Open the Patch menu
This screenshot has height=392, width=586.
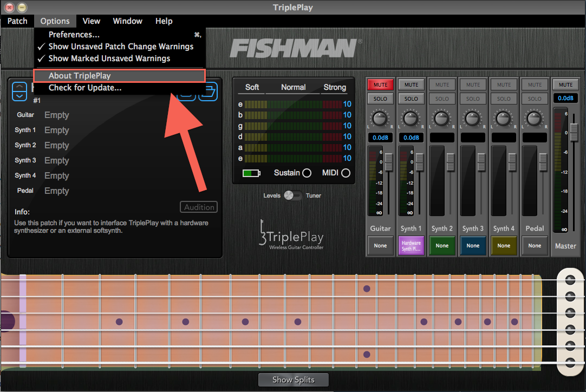[x=17, y=21]
